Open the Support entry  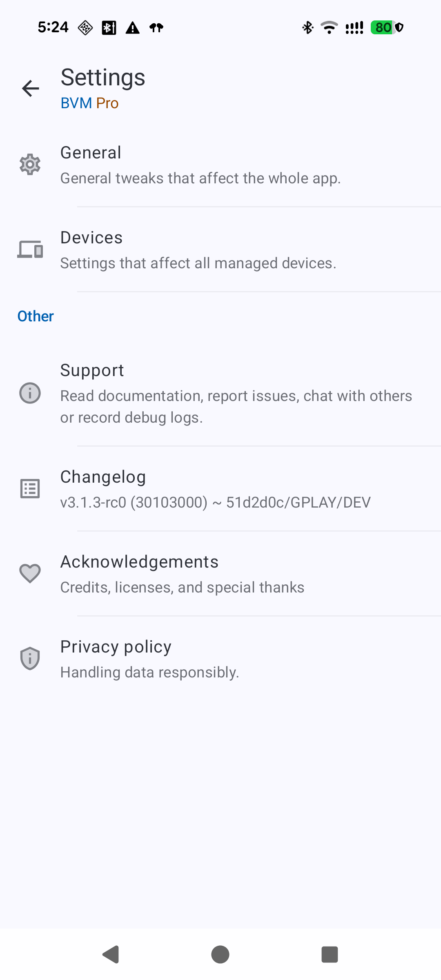click(236, 394)
